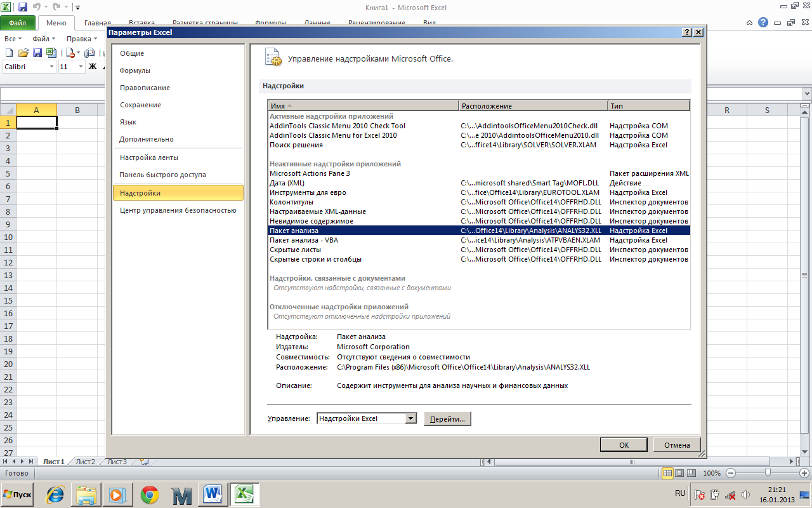Viewport: 812px width, 508px height.
Task: Open the Файл classic menu dropdown
Action: click(x=44, y=39)
